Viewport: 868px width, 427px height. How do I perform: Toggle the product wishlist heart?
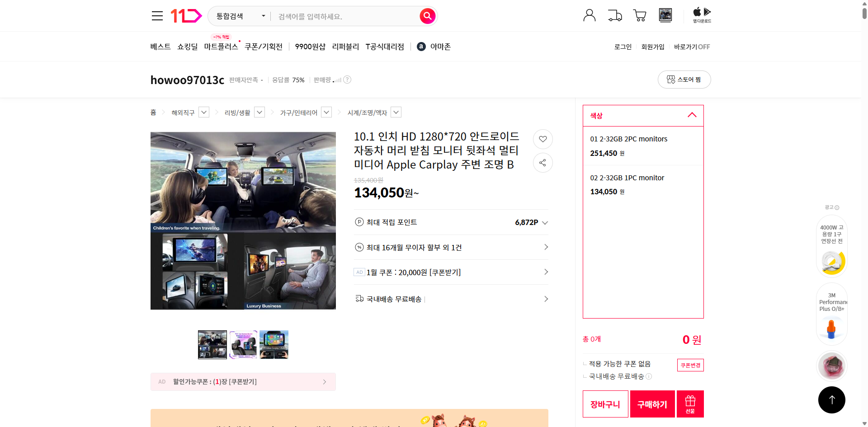click(542, 139)
